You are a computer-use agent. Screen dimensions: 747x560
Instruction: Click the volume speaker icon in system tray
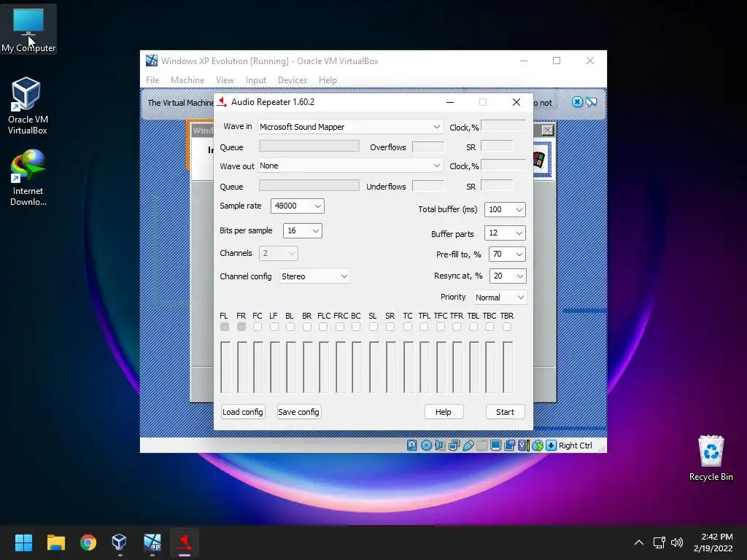[x=677, y=542]
